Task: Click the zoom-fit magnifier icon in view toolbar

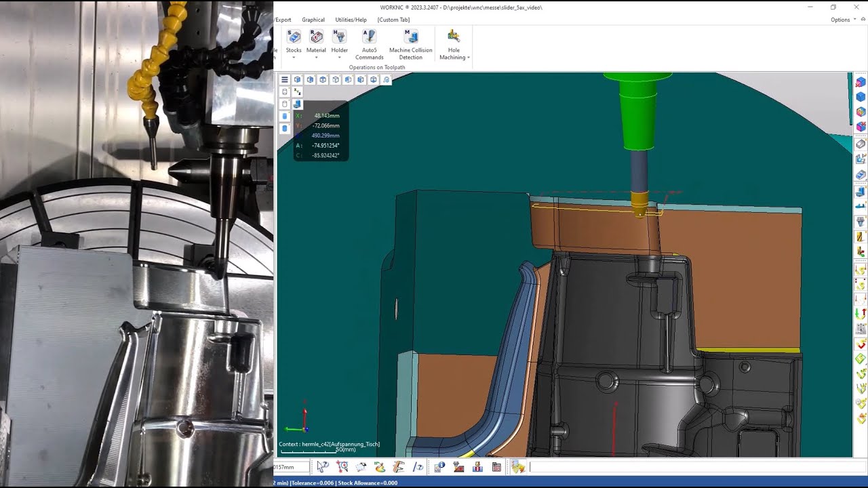Action: coord(386,80)
